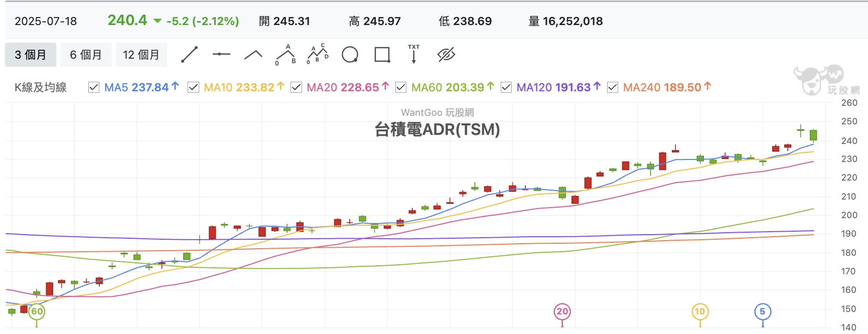Select the rectangle drawing tool
Image resolution: width=868 pixels, height=334 pixels.
pyautogui.click(x=382, y=55)
